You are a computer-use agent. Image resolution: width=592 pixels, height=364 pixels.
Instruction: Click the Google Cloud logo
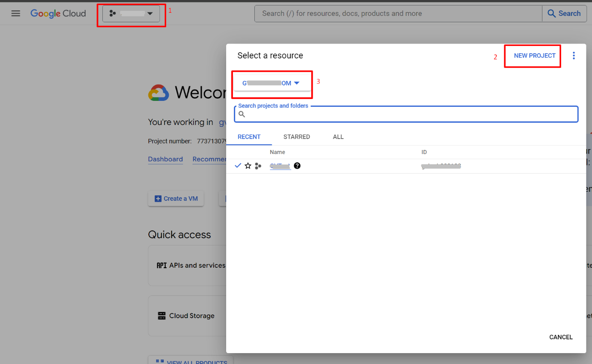click(58, 14)
